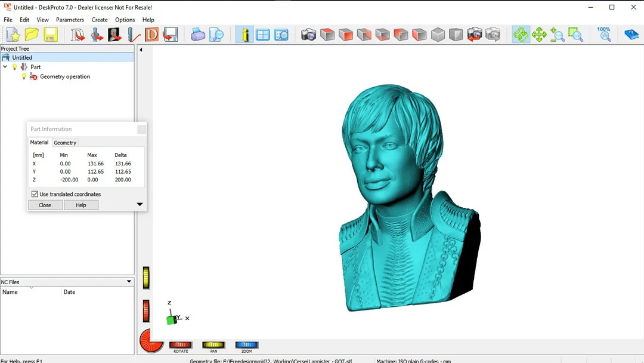Viewport: 644px width, 363px height.
Task: Select the cube view with red left face
Action: click(x=419, y=35)
